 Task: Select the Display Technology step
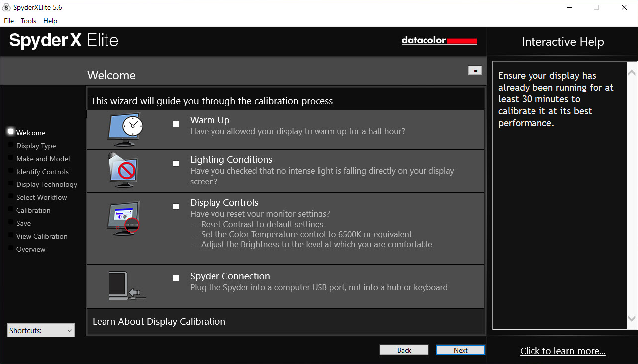coord(47,184)
